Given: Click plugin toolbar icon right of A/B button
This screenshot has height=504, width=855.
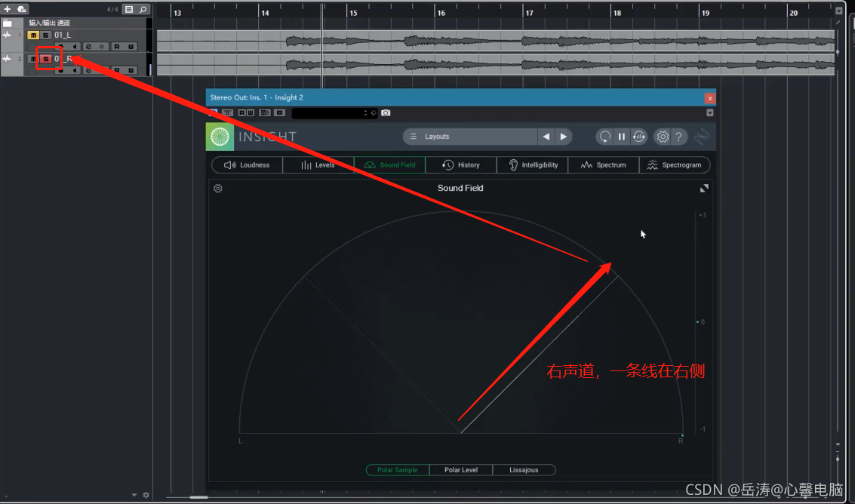Looking at the screenshot, I should tap(280, 113).
